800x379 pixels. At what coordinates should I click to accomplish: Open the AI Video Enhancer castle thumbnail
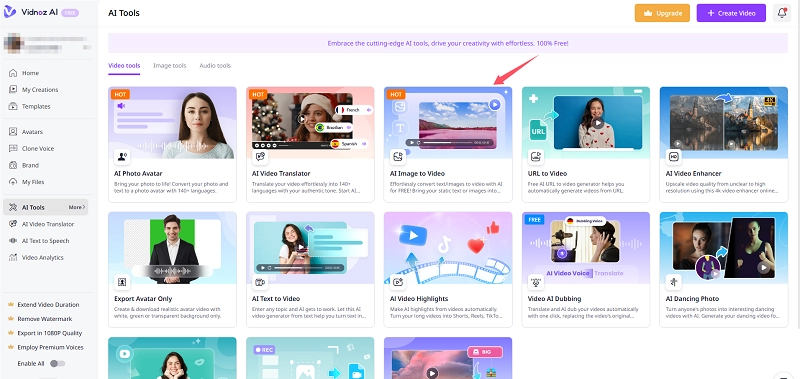723,122
